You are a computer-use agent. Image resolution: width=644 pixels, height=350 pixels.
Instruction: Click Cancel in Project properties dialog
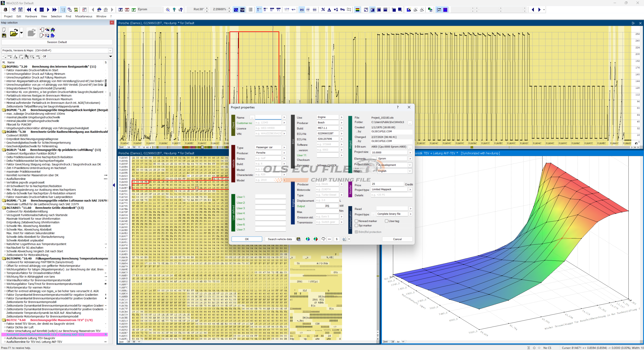pos(397,239)
